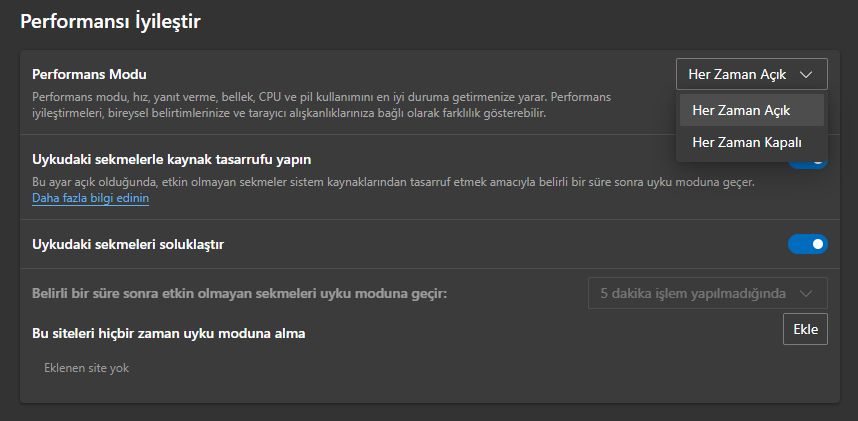Open the Daha fazla bilgi edinin link
This screenshot has width=858, height=421.
pos(91,199)
